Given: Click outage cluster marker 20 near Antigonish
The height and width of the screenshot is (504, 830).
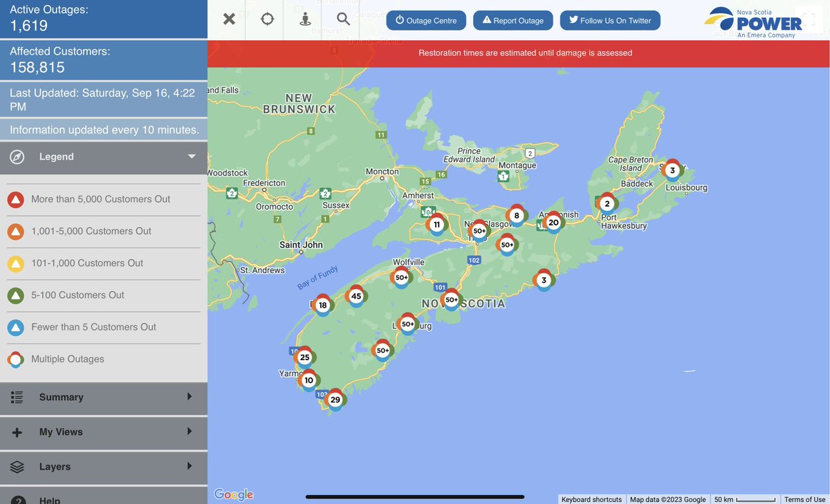Looking at the screenshot, I should (x=553, y=223).
